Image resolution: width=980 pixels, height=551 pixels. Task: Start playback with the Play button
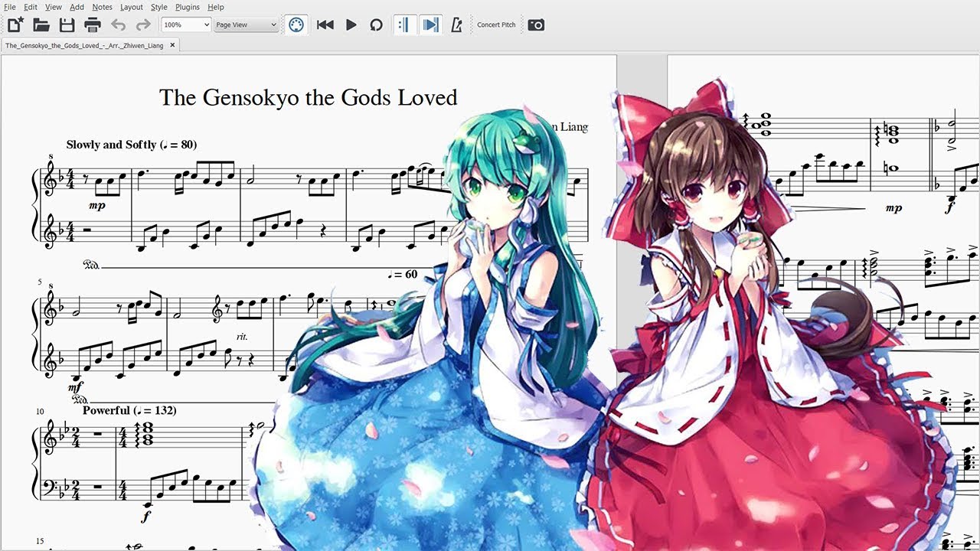pos(351,24)
